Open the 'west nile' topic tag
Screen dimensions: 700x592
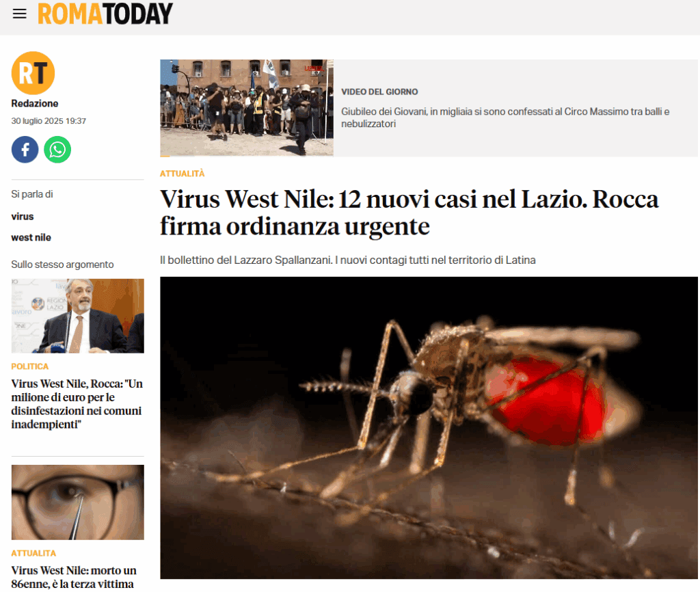point(31,237)
